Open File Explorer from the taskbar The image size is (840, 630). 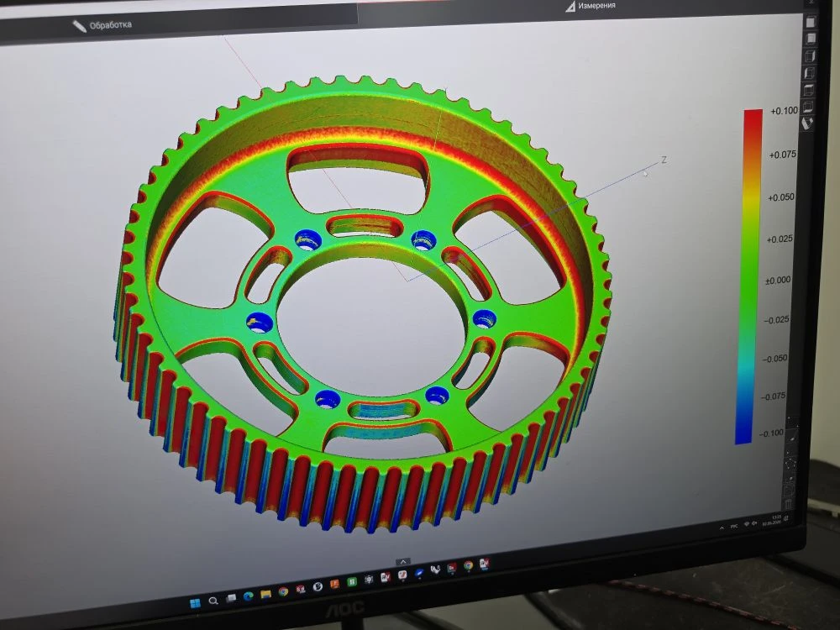click(265, 594)
